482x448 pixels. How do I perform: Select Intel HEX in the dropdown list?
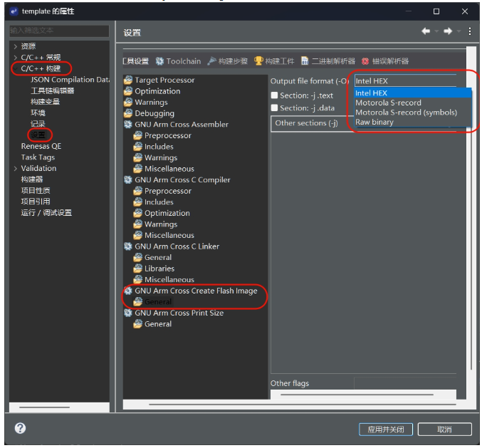[412, 93]
